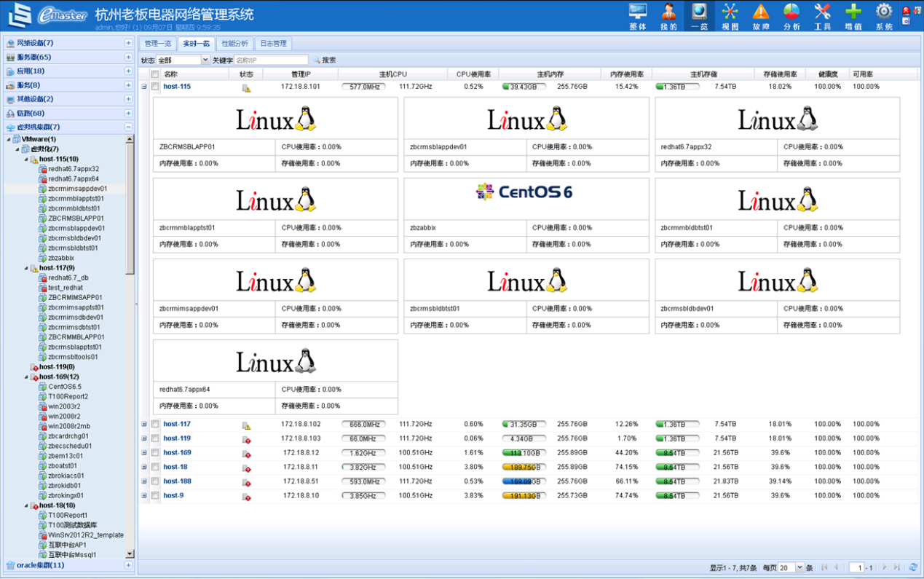Screen dimensions: 924x579
Task: Expand the 网络设备(7) sidebar panel plus button
Action: tap(129, 44)
